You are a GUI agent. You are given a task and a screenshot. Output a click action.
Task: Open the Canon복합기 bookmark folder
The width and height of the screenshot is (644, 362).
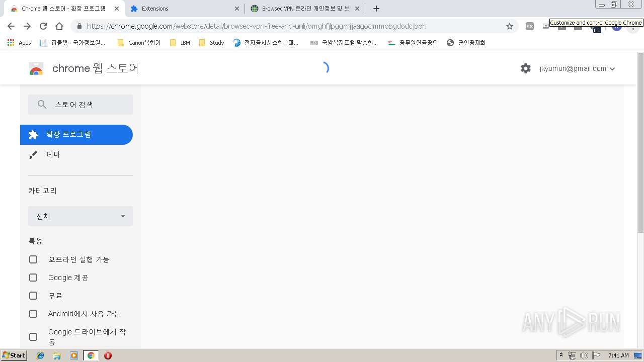tap(139, 43)
